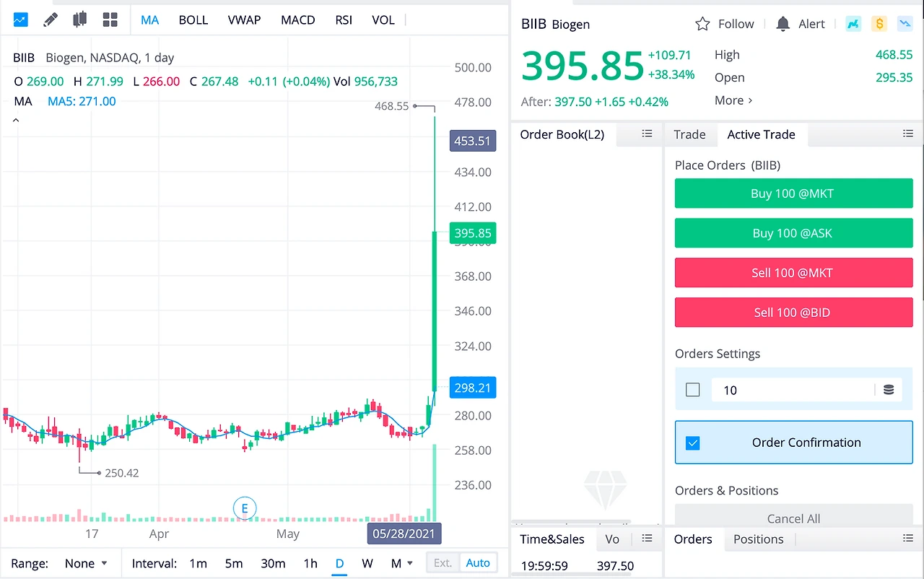Open the Orders tab
Image resolution: width=924 pixels, height=579 pixels.
(693, 539)
